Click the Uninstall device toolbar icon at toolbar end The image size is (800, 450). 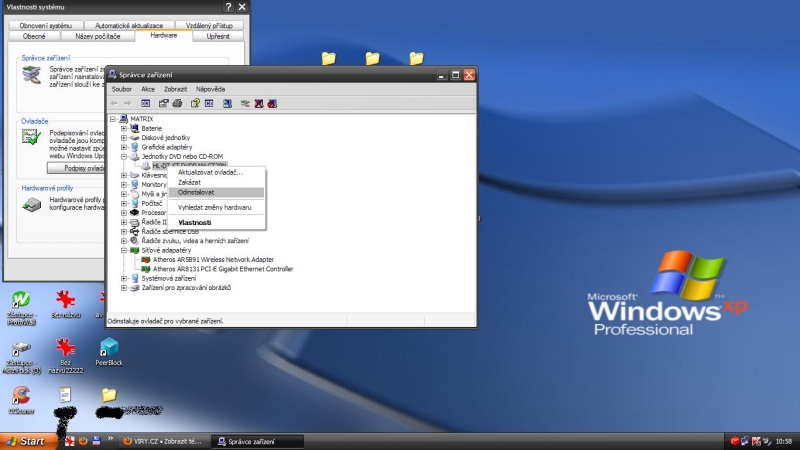(x=272, y=104)
